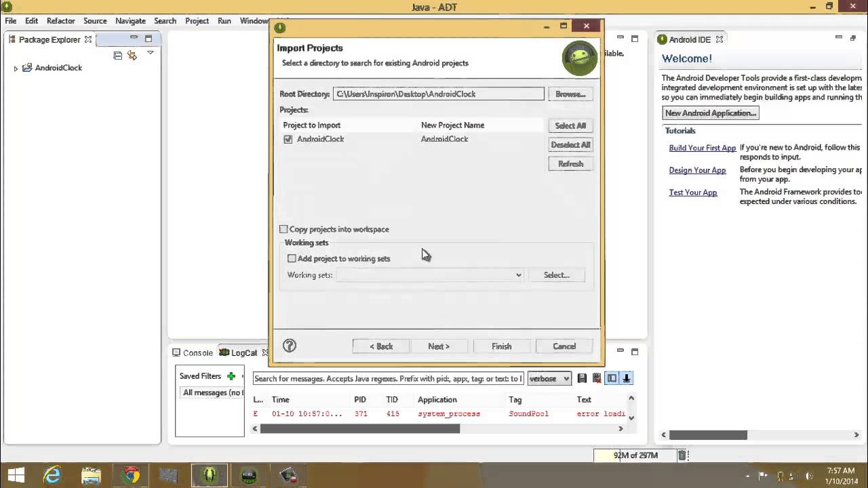The width and height of the screenshot is (868, 488).
Task: Click the Select All button
Action: [570, 125]
